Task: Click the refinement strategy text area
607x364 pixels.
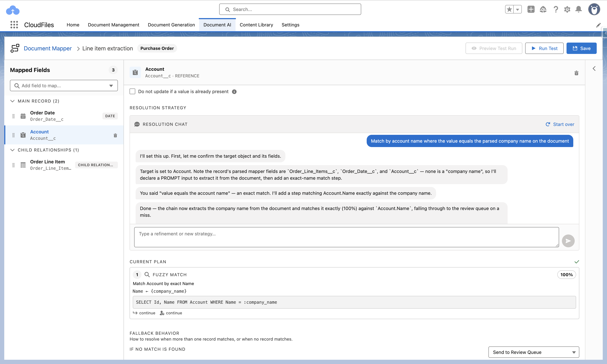Action: coord(346,237)
